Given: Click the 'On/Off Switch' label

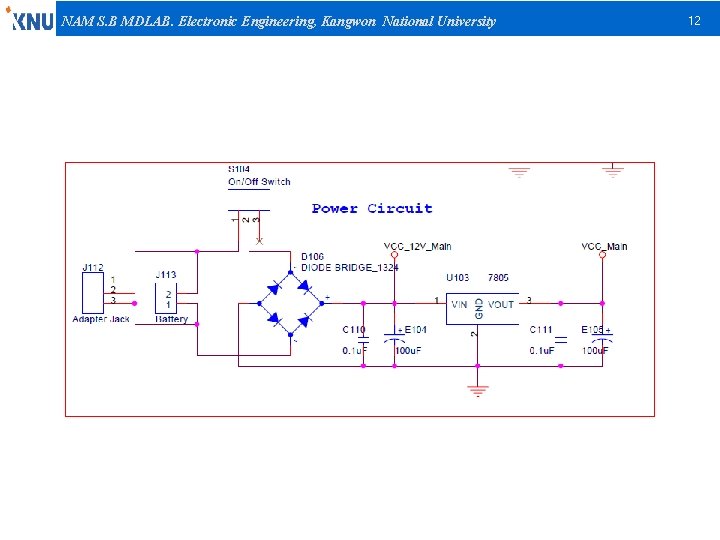Looking at the screenshot, I should (259, 181).
